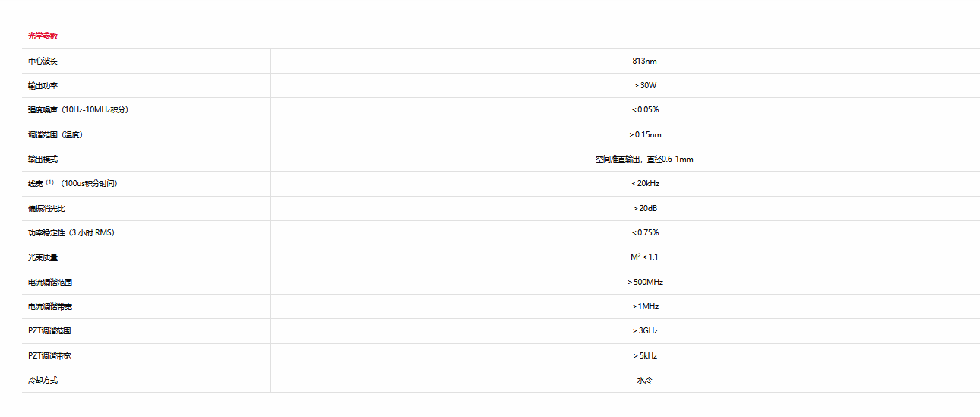
Task: Open the footnote (1) beside 线宽
Action: point(50,182)
